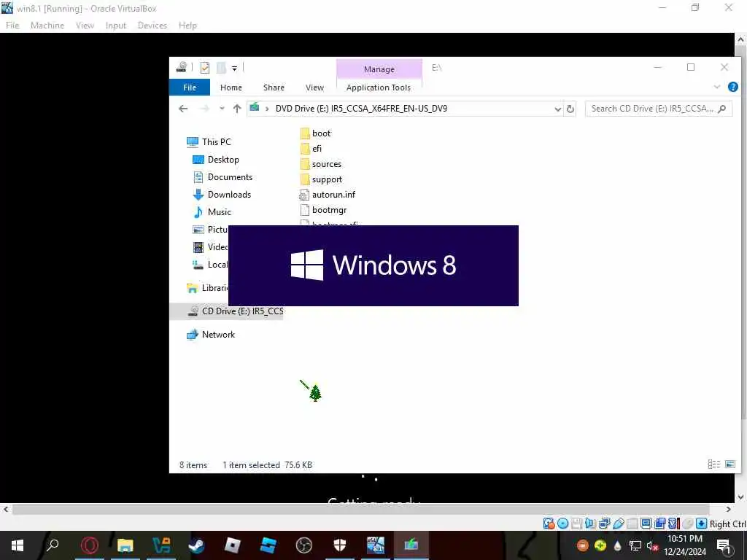The height and width of the screenshot is (560, 747).
Task: Open OBS Studio from taskbar
Action: (x=304, y=545)
